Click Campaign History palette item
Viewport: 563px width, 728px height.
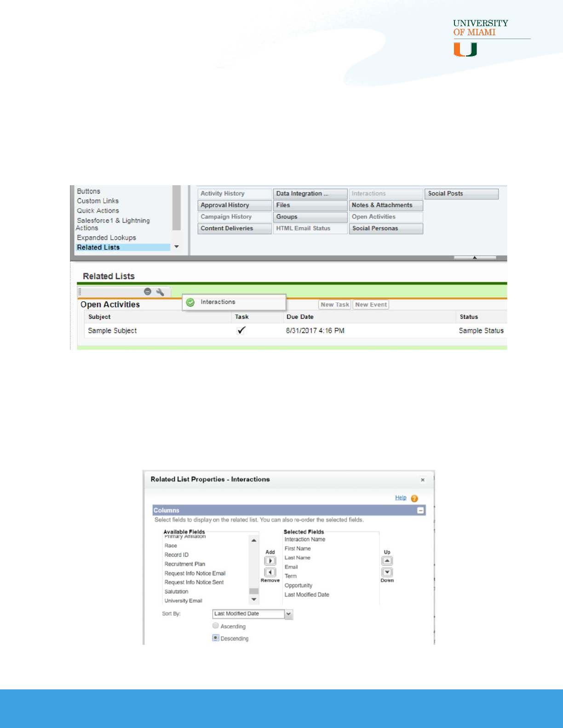click(235, 216)
